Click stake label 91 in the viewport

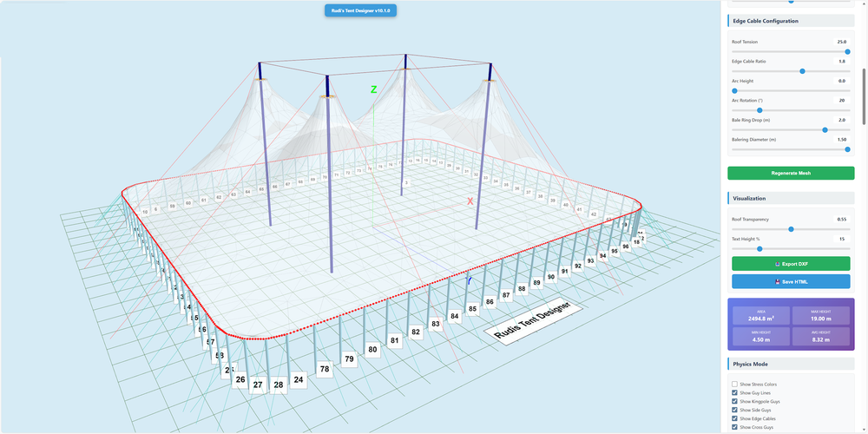click(x=565, y=271)
